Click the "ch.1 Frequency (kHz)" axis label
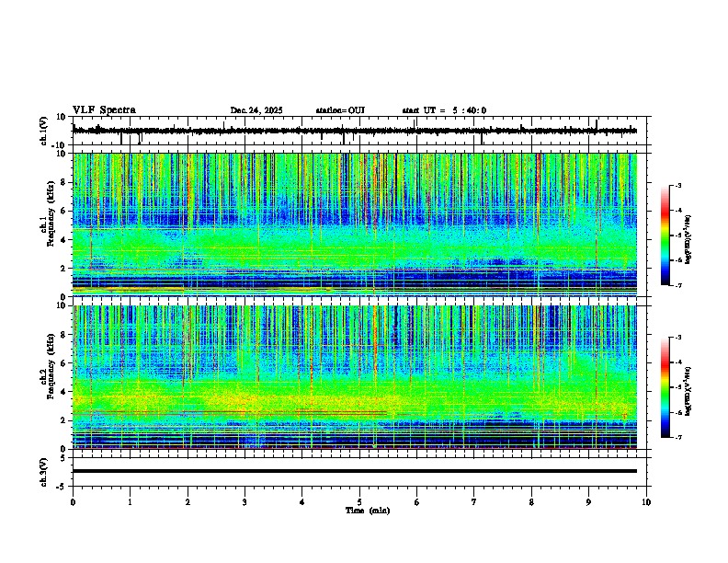728x563 pixels. point(48,213)
